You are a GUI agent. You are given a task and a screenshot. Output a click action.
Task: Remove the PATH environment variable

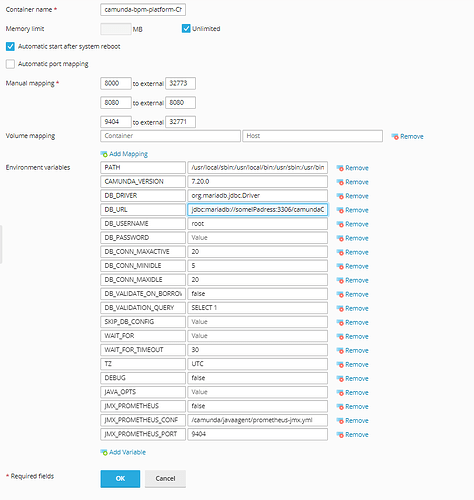(352, 168)
